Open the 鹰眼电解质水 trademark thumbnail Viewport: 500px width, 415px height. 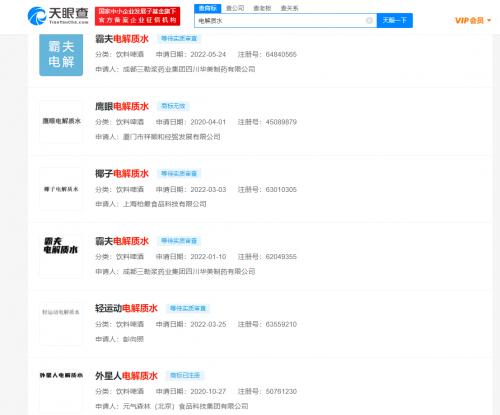[x=61, y=122]
